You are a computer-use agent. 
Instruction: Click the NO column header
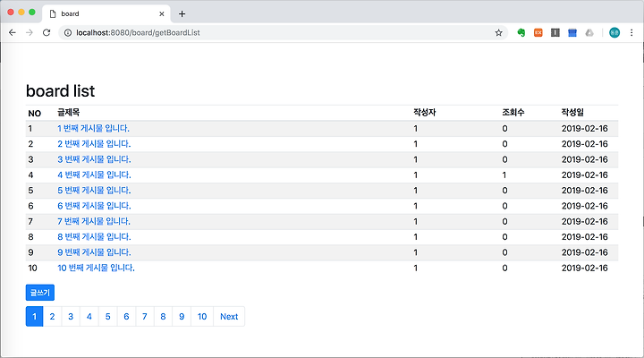35,113
